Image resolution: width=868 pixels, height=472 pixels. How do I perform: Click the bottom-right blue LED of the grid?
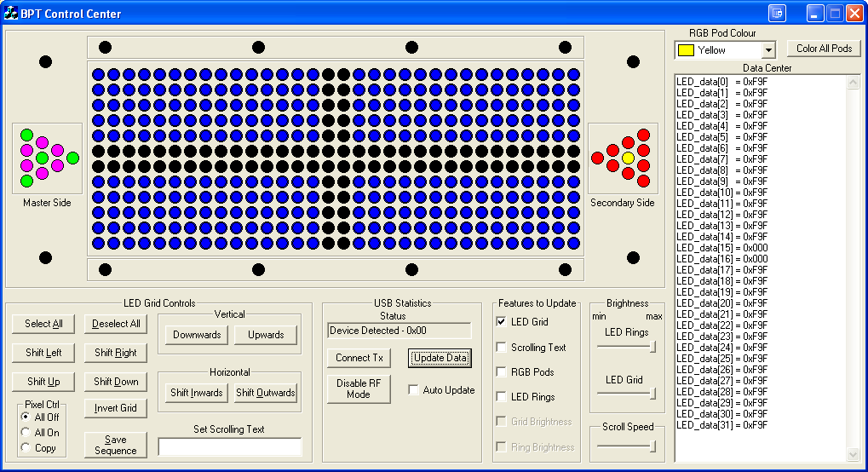coord(573,243)
